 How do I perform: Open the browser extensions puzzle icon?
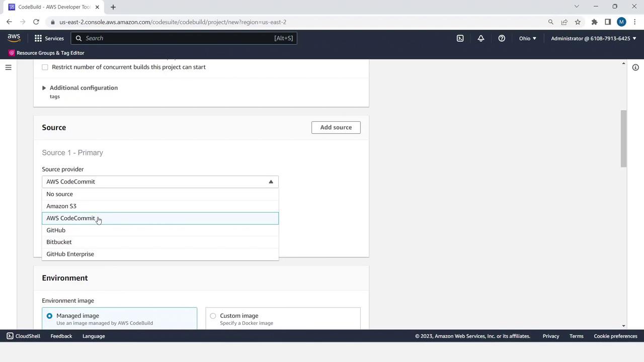tap(594, 22)
